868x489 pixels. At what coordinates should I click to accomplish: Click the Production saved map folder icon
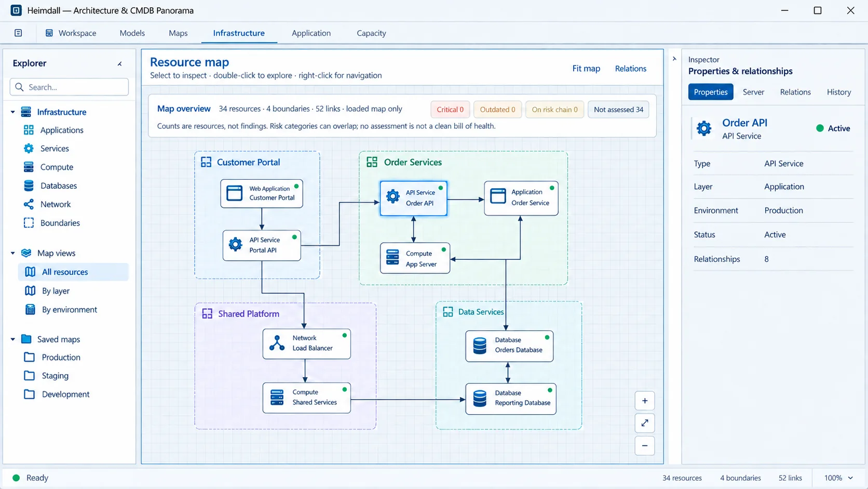click(30, 357)
